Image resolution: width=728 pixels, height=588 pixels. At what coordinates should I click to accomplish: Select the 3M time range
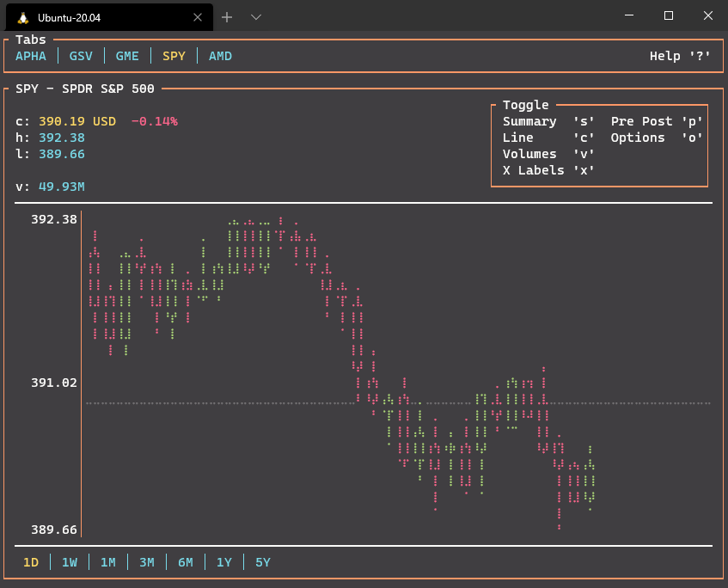pos(147,562)
